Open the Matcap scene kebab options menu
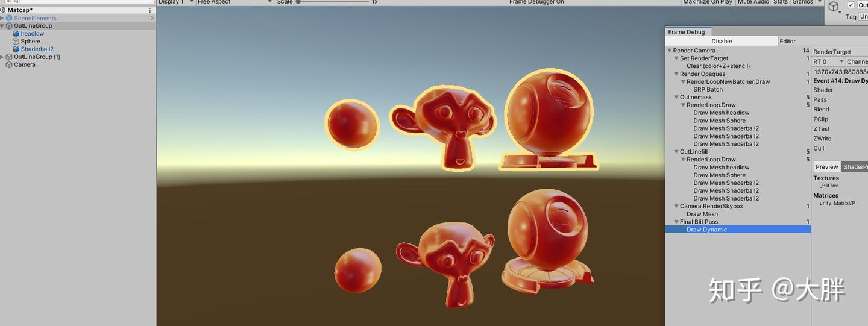Viewport: 868px width, 326px height. tap(150, 10)
